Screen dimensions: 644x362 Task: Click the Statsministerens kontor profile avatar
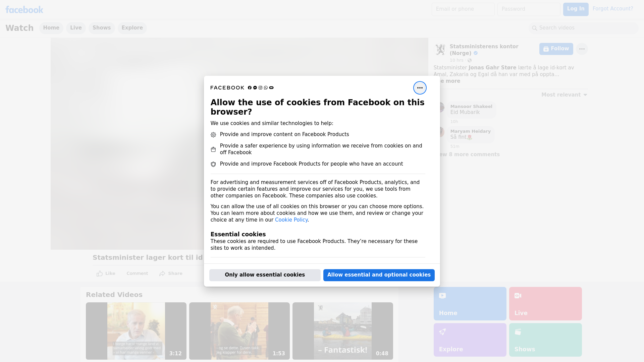click(440, 50)
